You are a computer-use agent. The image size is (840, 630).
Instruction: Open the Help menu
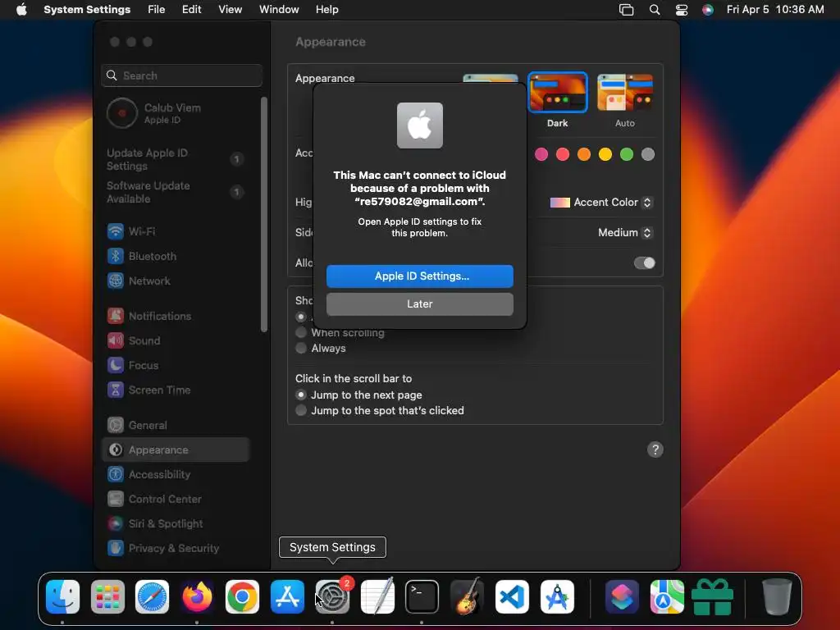[326, 10]
